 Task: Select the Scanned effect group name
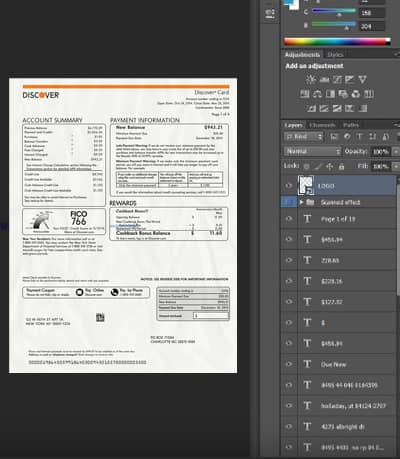340,202
